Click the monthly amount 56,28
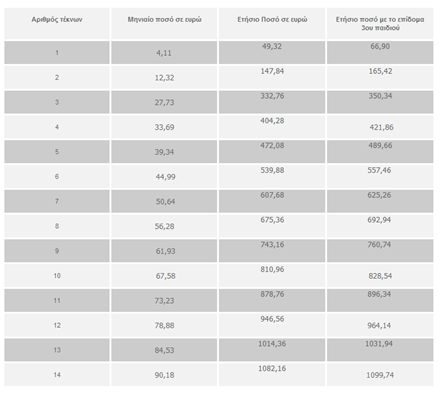Image resolution: width=439 pixels, height=393 pixels. pos(164,226)
